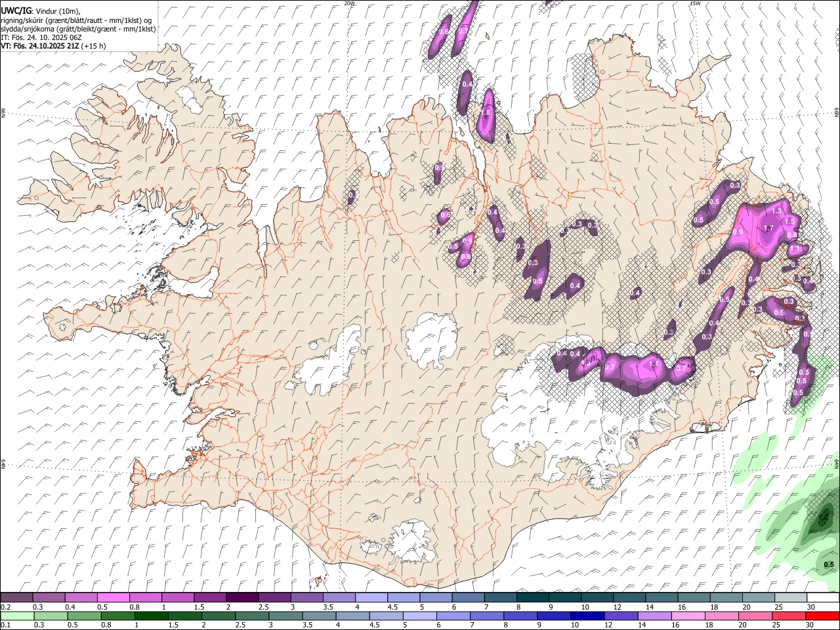The width and height of the screenshot is (840, 630).
Task: Click the '1.3' snowfall value label
Action: [x=778, y=211]
